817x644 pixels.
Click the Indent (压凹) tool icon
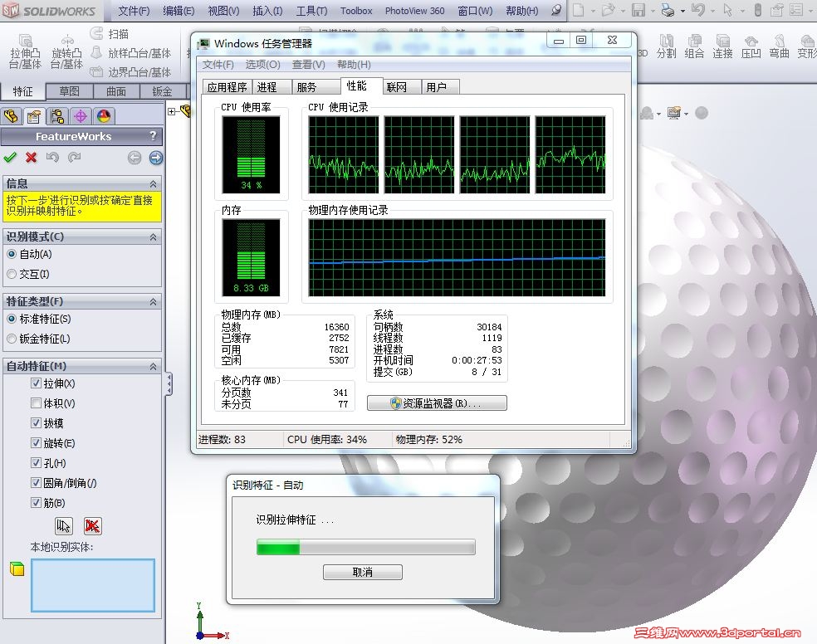click(751, 46)
